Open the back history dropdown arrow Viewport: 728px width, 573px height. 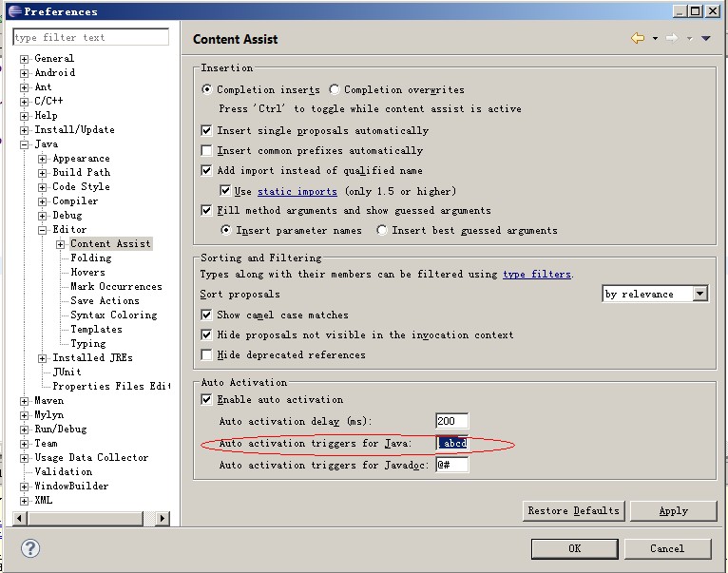[x=655, y=39]
